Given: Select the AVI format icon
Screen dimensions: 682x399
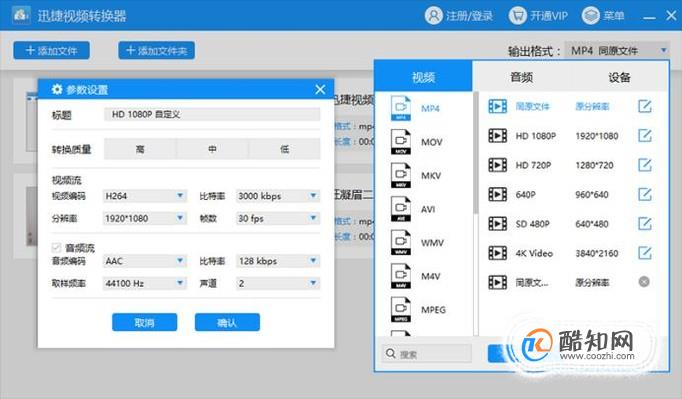Looking at the screenshot, I should (x=401, y=208).
